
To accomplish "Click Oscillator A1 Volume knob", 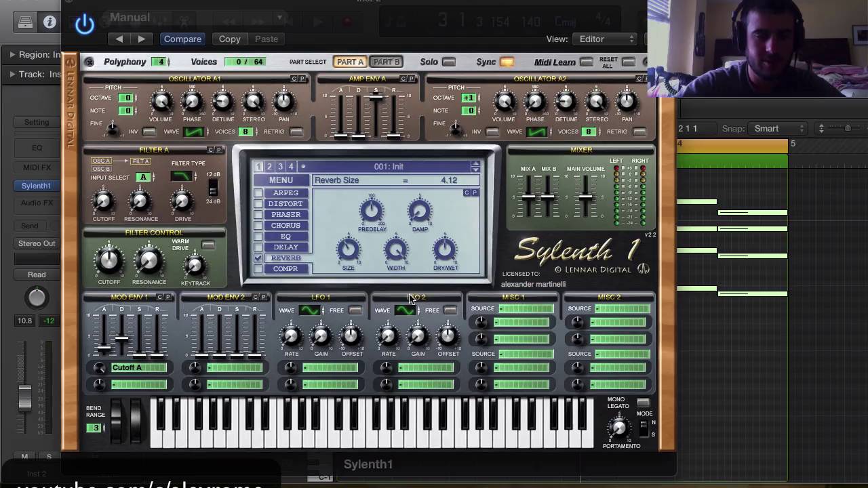I will pos(161,102).
